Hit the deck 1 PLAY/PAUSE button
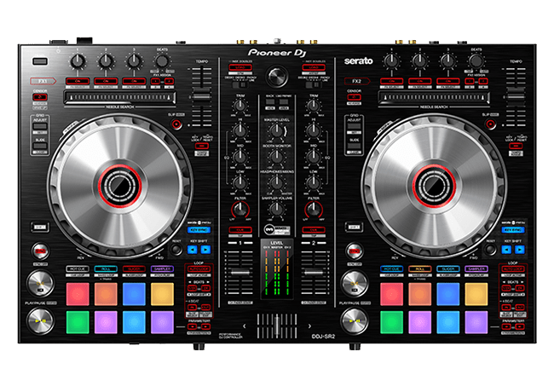554x392 pixels. pyautogui.click(x=40, y=320)
